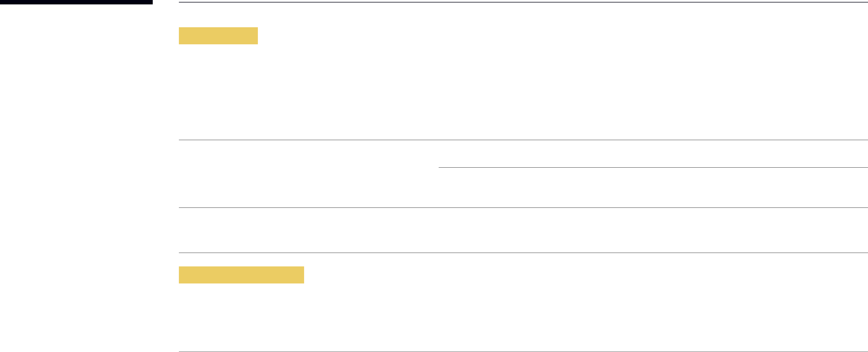The height and width of the screenshot is (352, 868).
Task: Click the blank row above the short indented line
Action: click(x=653, y=154)
